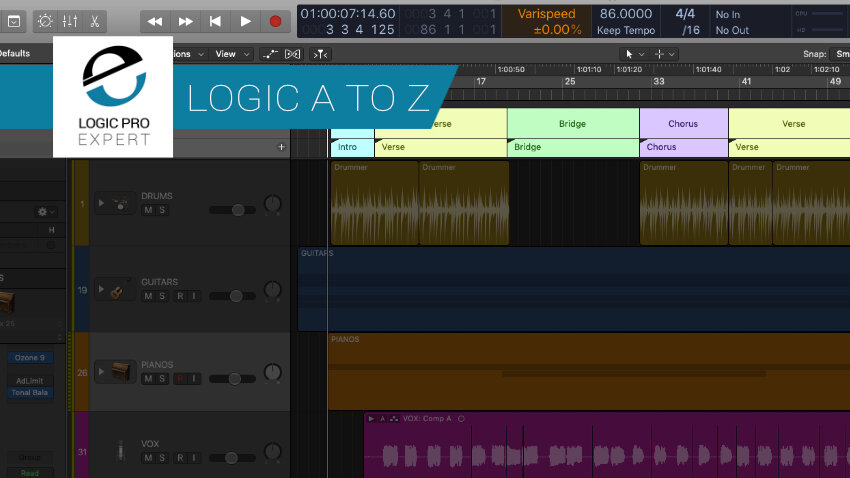Screen dimensions: 850x478
Task: Click the VOX track microphone icon
Action: pos(120,451)
